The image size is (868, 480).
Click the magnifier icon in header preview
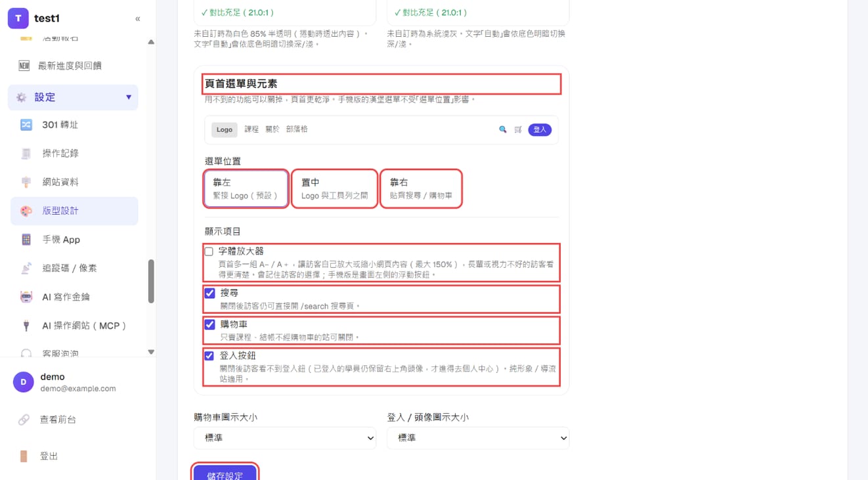click(x=503, y=130)
